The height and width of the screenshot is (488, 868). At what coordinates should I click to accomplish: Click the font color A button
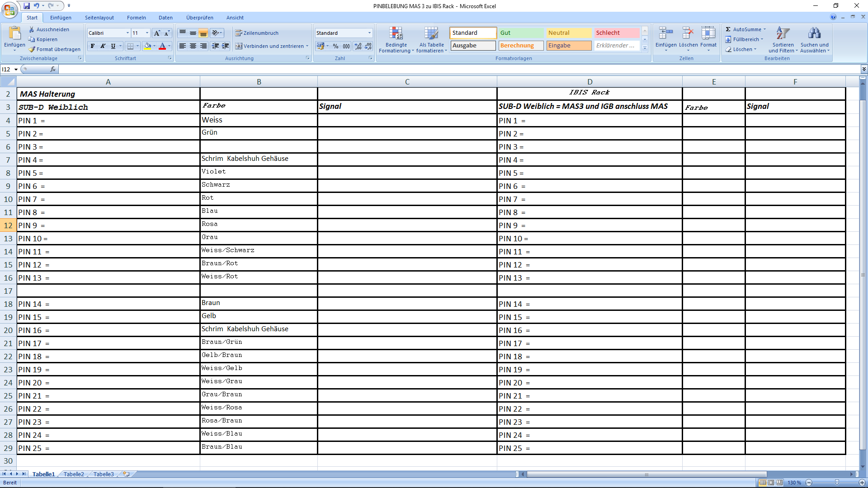[162, 46]
